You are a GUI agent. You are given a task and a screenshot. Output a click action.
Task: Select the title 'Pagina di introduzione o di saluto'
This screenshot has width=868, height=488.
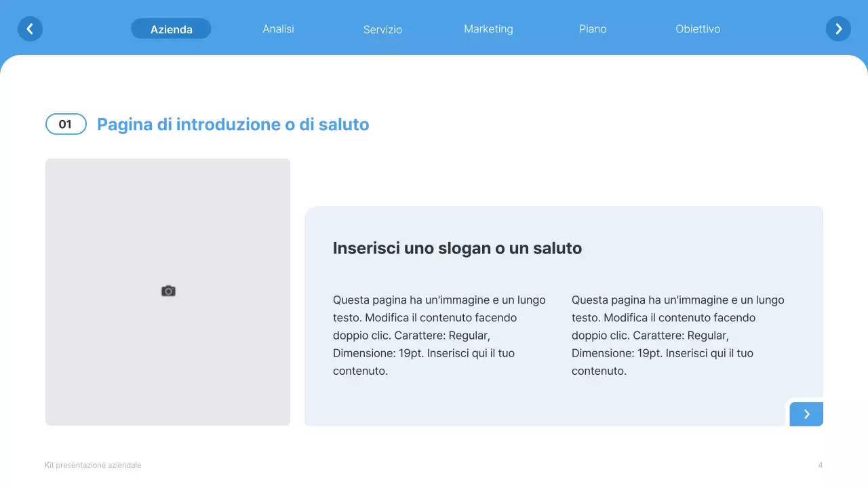(x=233, y=125)
